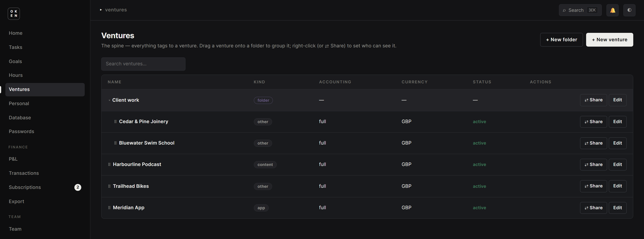Share Cedar & Pine Joinery
The image size is (644, 239).
pyautogui.click(x=593, y=122)
